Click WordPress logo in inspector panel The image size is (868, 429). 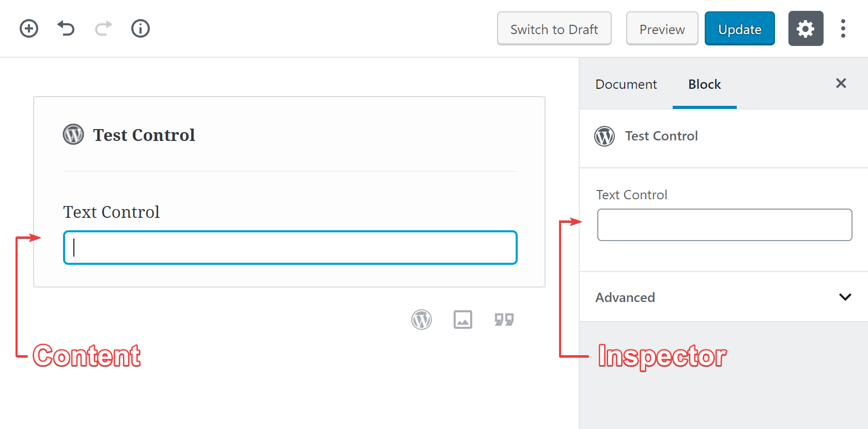605,136
